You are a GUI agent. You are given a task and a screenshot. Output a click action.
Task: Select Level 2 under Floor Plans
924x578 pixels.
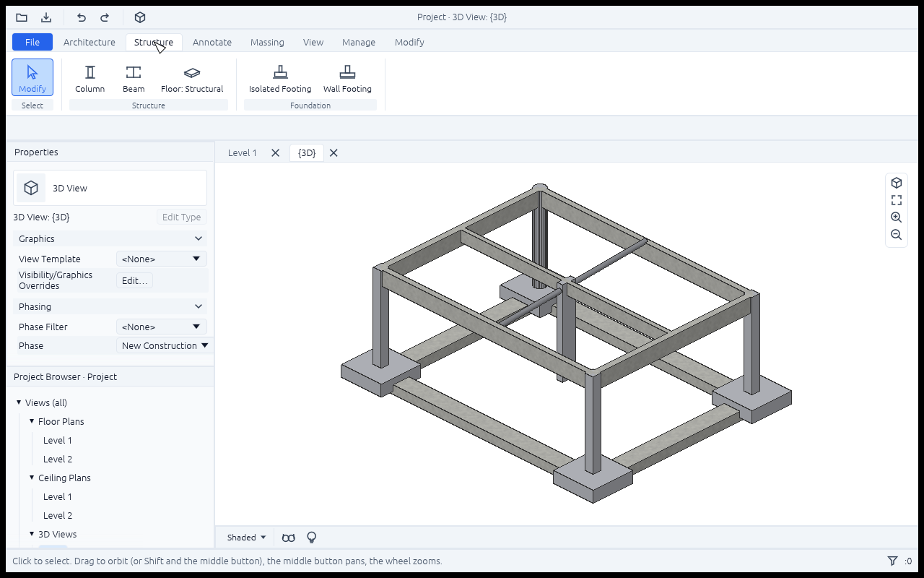(x=58, y=459)
